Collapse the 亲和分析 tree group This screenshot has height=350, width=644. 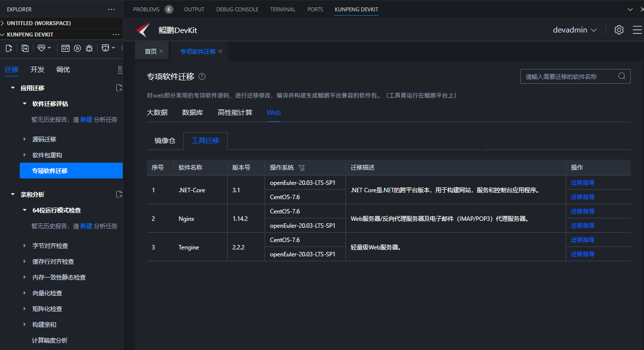[13, 194]
